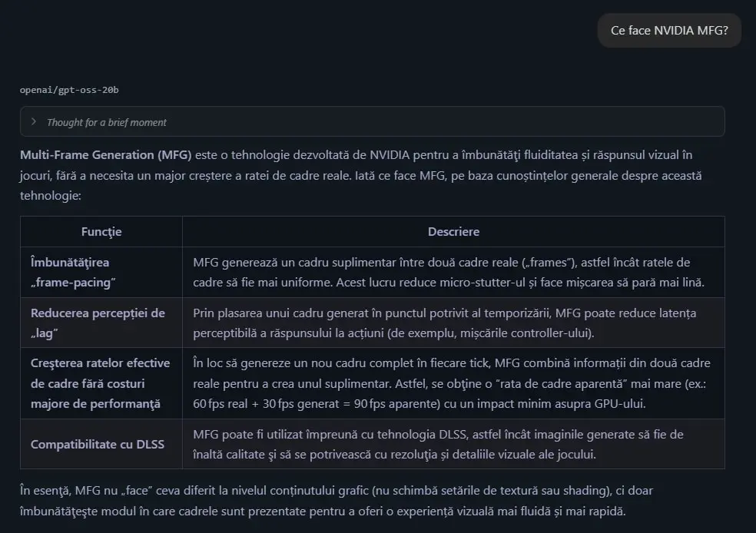756x533 pixels.
Task: Click the "Funcţie" table column header
Action: coord(101,232)
